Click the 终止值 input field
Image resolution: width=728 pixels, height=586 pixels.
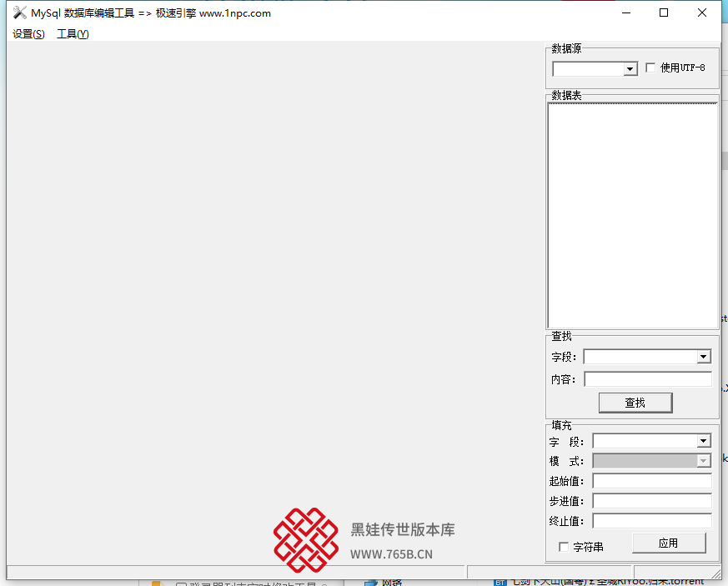point(652,521)
